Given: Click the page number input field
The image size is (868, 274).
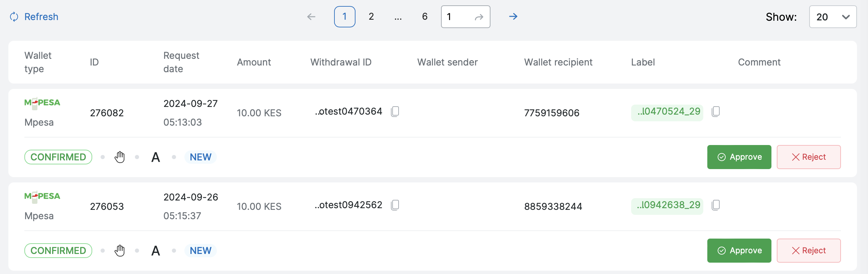Looking at the screenshot, I should (457, 16).
